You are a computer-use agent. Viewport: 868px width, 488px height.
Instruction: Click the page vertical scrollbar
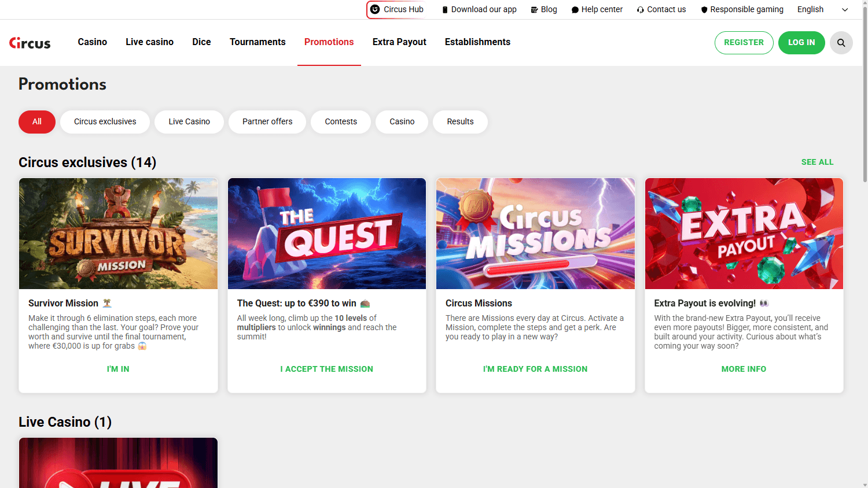(x=865, y=94)
